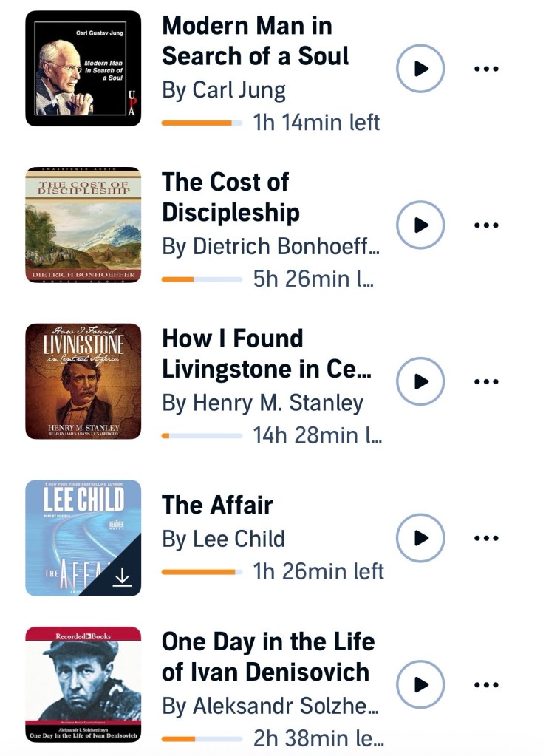Open author link By Henry M. Stanley
This screenshot has width=543, height=756.
(262, 403)
